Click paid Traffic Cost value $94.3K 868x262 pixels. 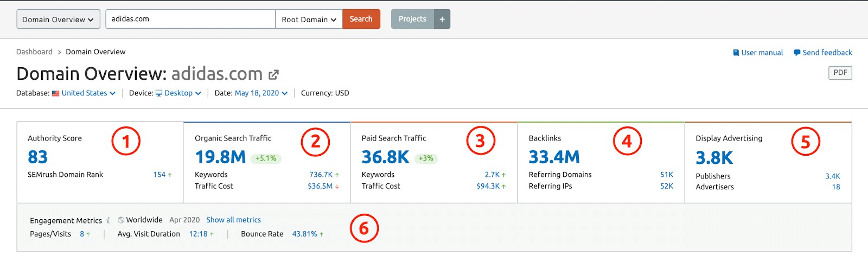(x=488, y=186)
